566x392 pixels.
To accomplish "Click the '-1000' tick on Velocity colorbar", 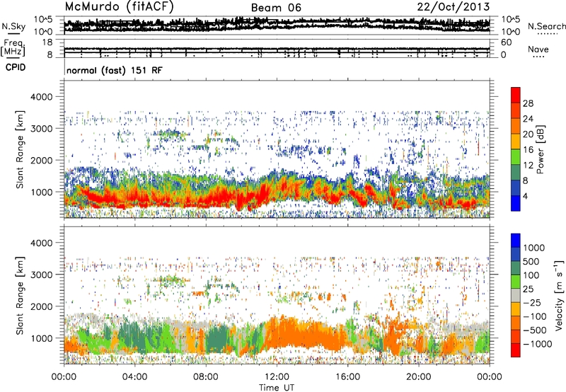I will coord(538,344).
